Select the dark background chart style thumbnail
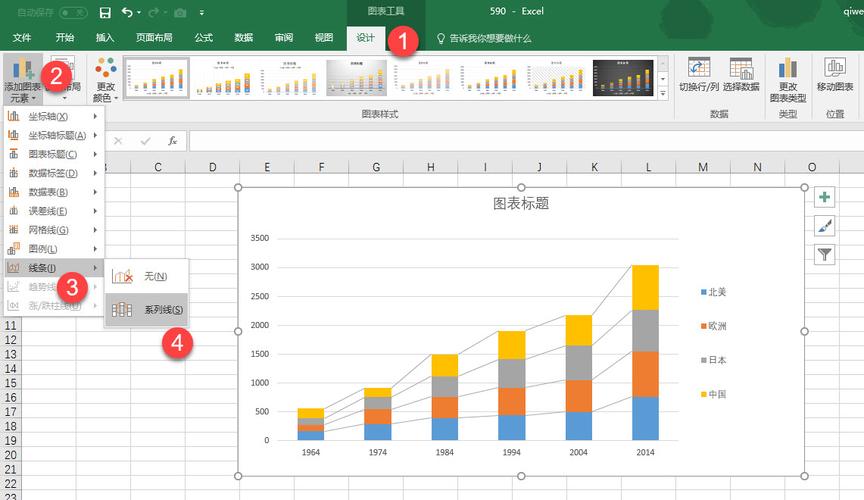This screenshot has width=864, height=500. [623, 78]
